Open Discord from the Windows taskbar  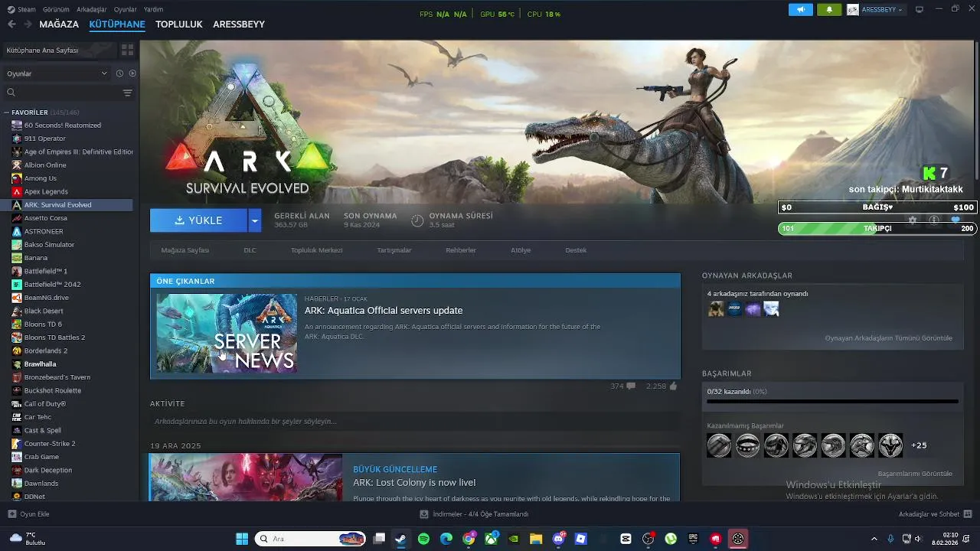tap(559, 539)
